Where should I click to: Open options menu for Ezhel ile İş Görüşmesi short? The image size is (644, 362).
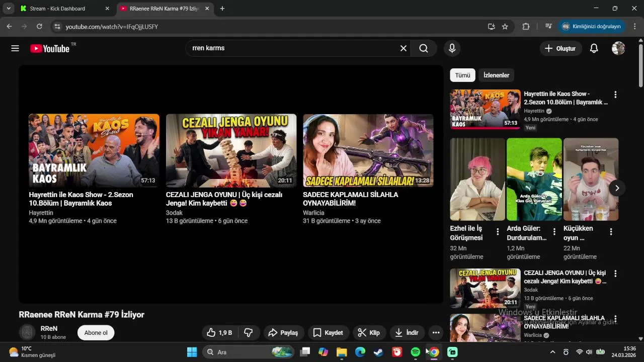tap(498, 232)
